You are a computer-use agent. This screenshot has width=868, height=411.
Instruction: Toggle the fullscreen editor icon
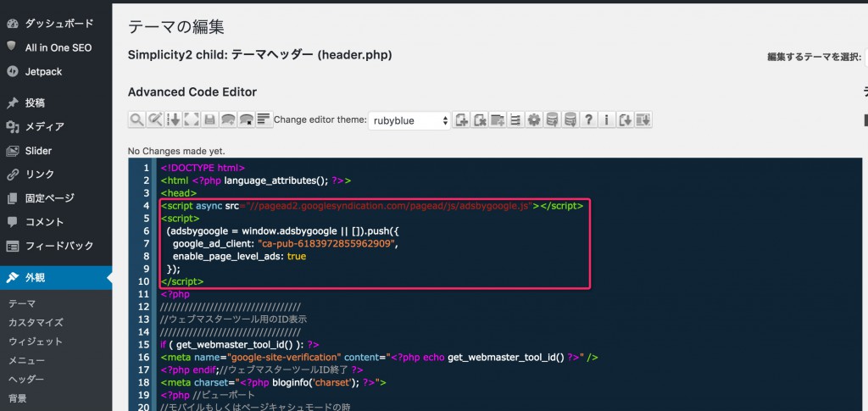(x=192, y=119)
